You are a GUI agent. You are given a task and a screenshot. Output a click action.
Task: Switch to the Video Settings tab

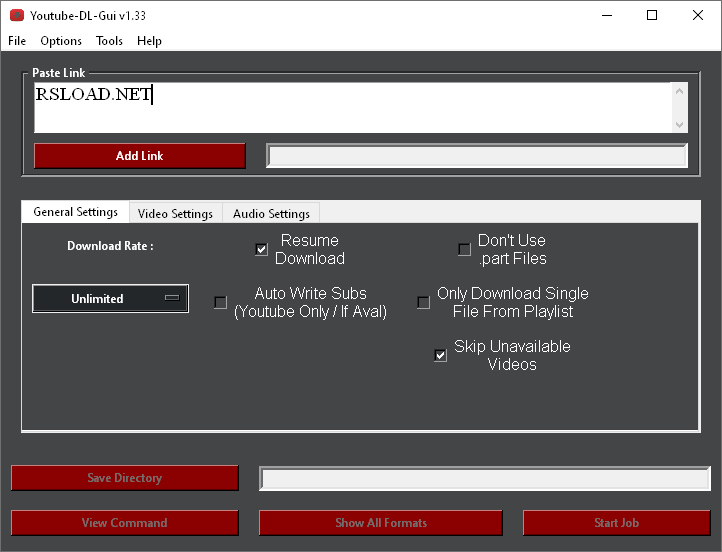pos(175,214)
